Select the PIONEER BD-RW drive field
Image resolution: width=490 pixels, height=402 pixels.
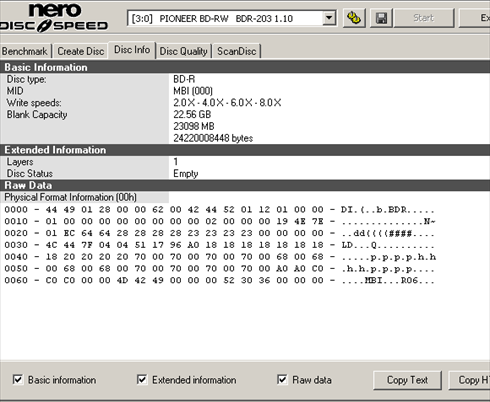(x=231, y=18)
